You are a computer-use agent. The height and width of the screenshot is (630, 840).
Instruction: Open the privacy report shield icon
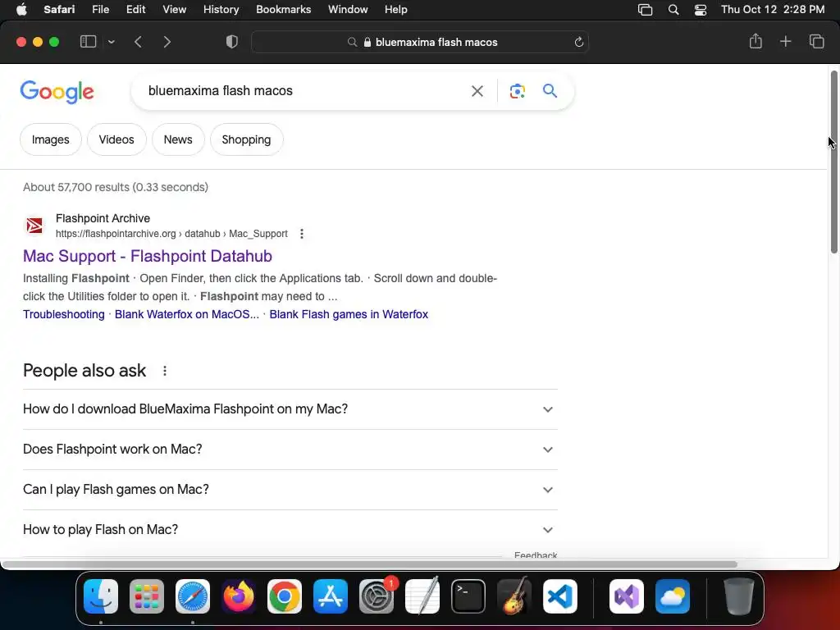coord(231,42)
